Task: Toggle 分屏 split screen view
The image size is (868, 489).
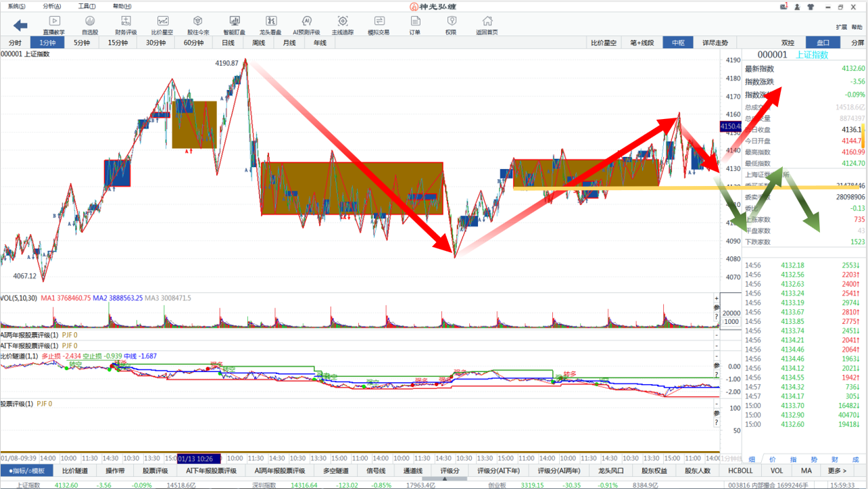Action: (x=857, y=43)
